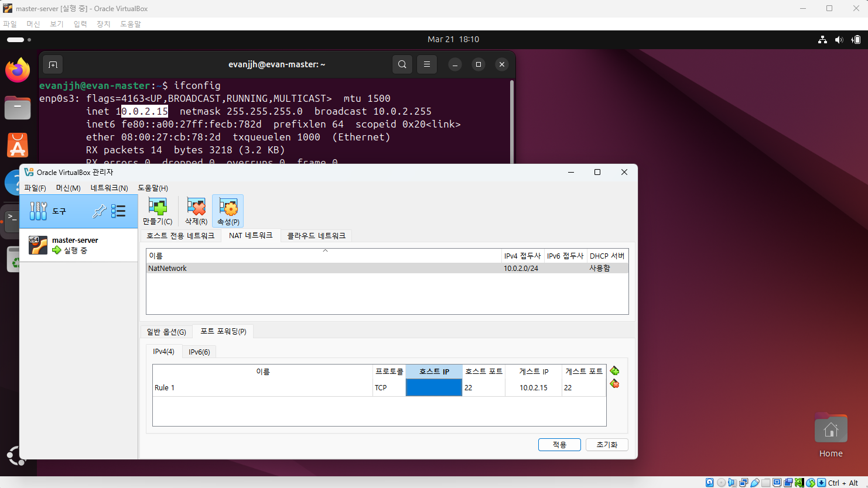Viewport: 868px width, 488px height.
Task: Switch to the 클라우드 네트워크 tab
Action: click(316, 236)
